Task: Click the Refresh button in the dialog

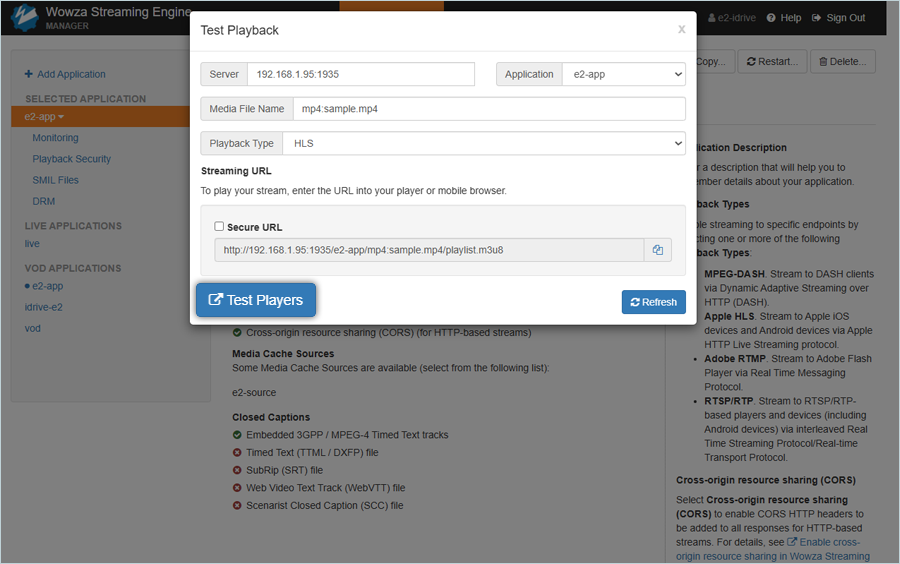Action: [654, 302]
